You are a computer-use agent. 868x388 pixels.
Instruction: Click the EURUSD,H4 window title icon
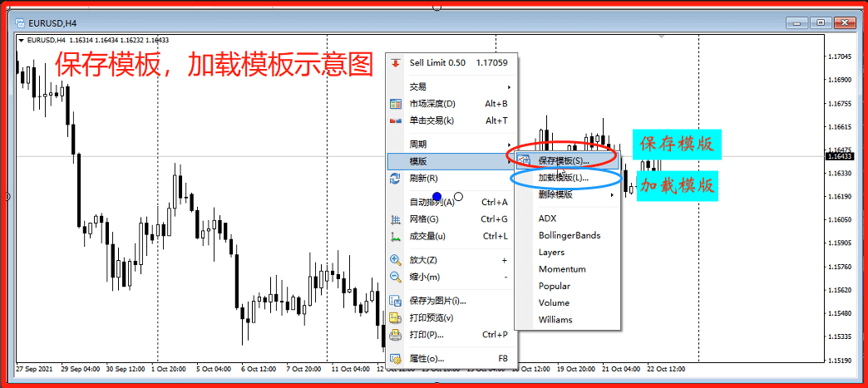click(21, 22)
